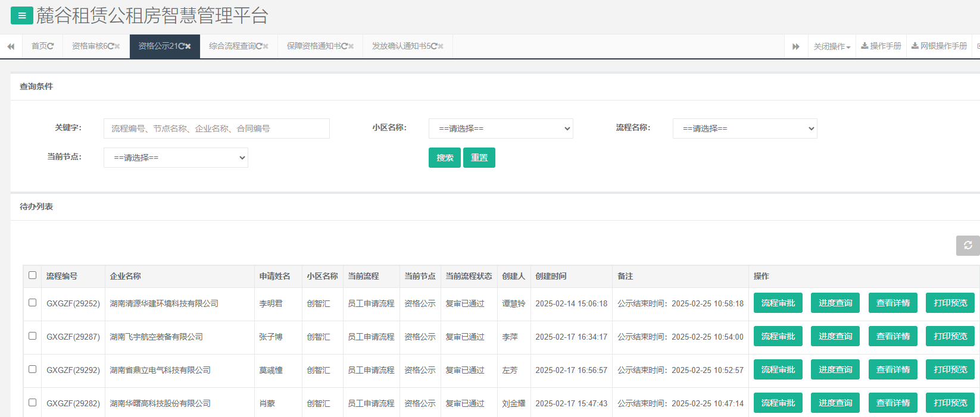Select the checkbox for row GXGZF(29292)
The width and height of the screenshot is (980, 417).
coord(33,369)
